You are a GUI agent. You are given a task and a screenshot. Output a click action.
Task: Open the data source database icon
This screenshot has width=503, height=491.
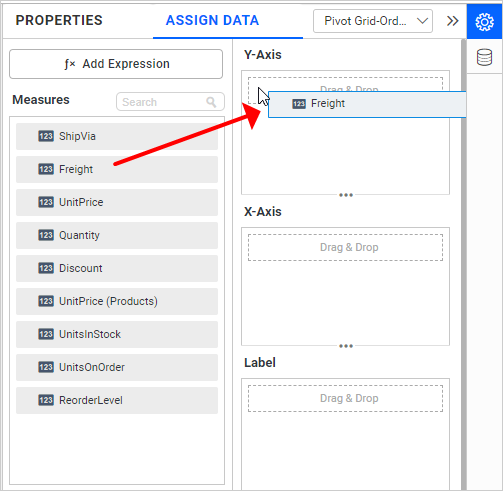pyautogui.click(x=484, y=57)
